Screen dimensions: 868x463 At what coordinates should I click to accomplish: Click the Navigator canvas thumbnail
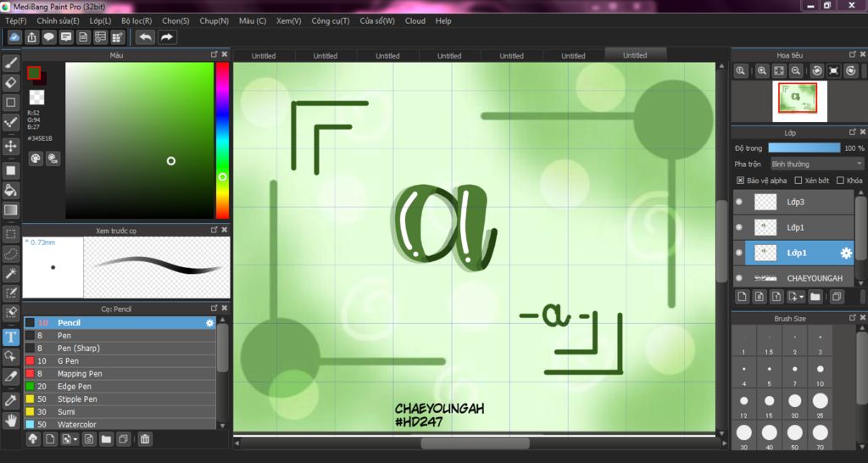[x=797, y=98]
